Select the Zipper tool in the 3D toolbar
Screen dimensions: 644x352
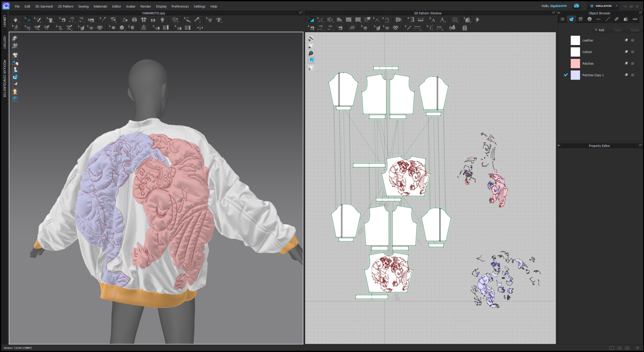[x=143, y=28]
